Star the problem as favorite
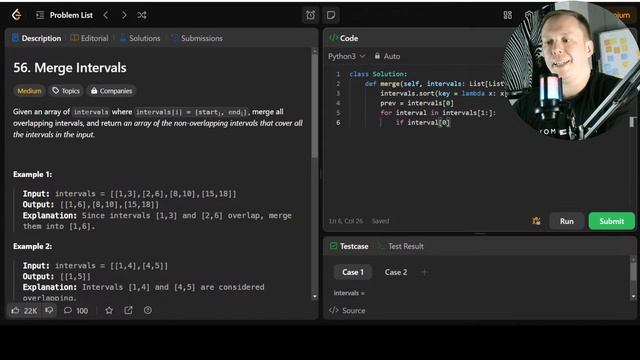Viewport: 640px width, 360px height. point(109,311)
